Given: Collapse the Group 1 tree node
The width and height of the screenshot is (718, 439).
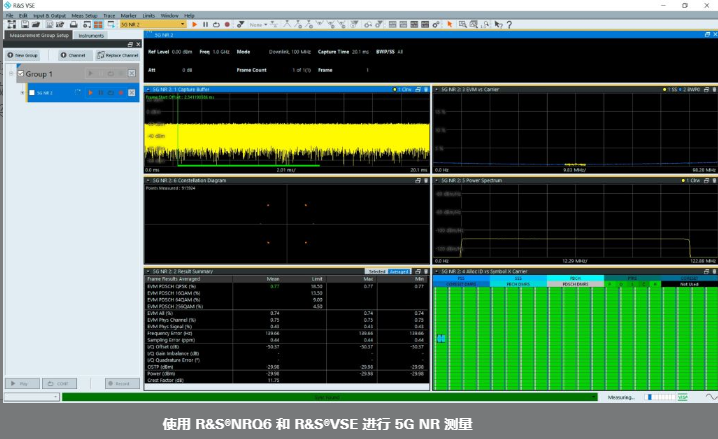Looking at the screenshot, I should point(11,74).
